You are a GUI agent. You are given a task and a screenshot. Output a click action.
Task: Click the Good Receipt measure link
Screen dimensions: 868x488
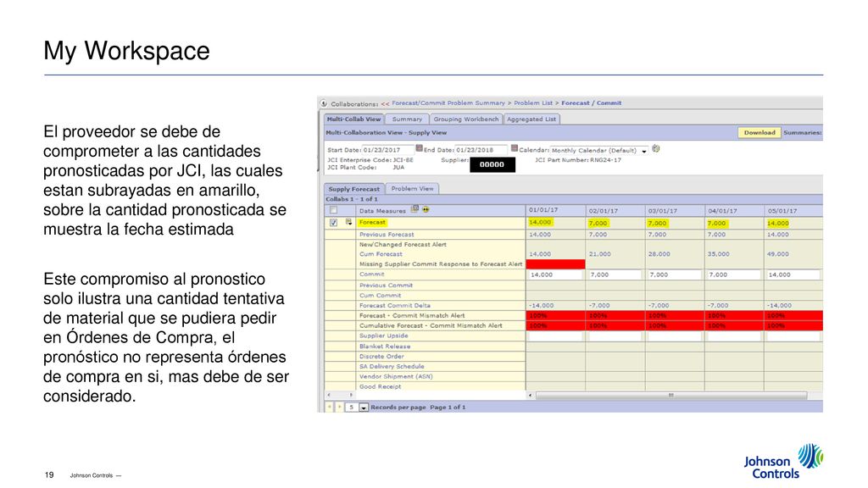381,386
